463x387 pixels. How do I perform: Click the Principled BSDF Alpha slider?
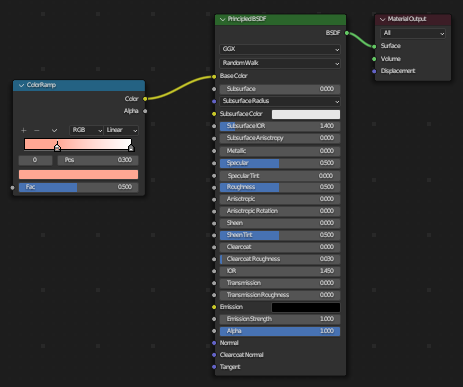point(280,331)
